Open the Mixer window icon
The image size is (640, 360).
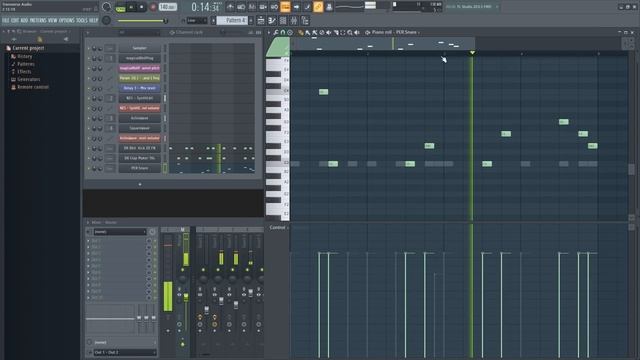[294, 20]
